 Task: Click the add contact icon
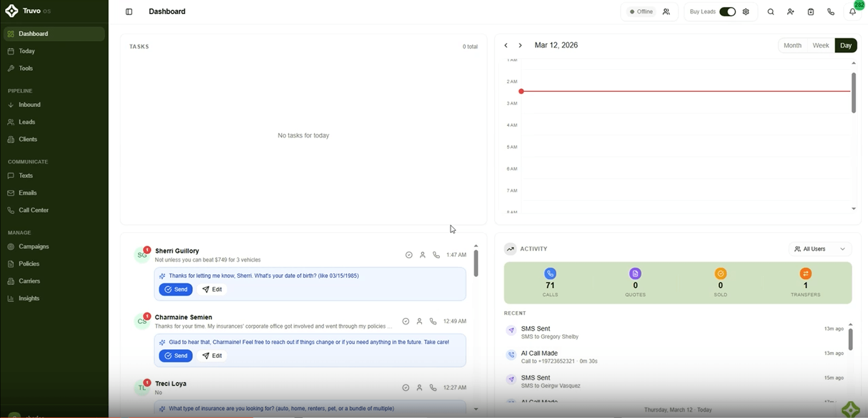pos(791,12)
